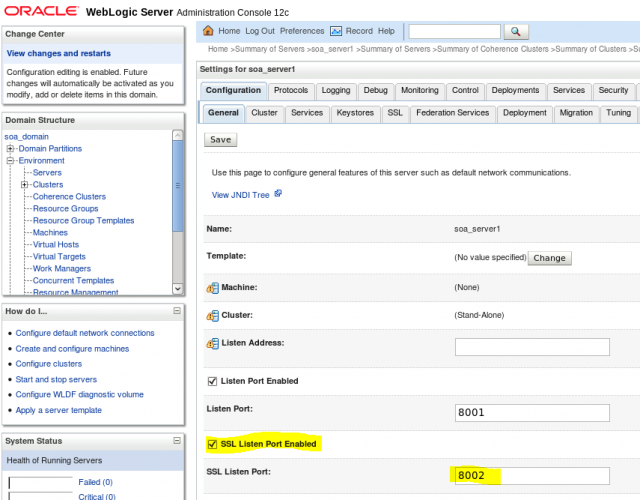This screenshot has height=500, width=640.
Task: Click Apply a server template link
Action: click(59, 410)
